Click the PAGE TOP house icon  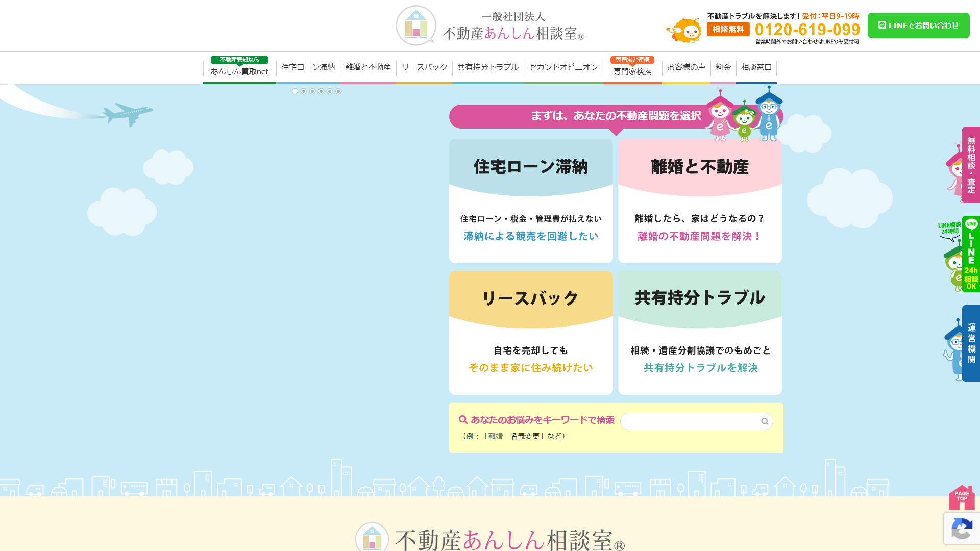[962, 497]
